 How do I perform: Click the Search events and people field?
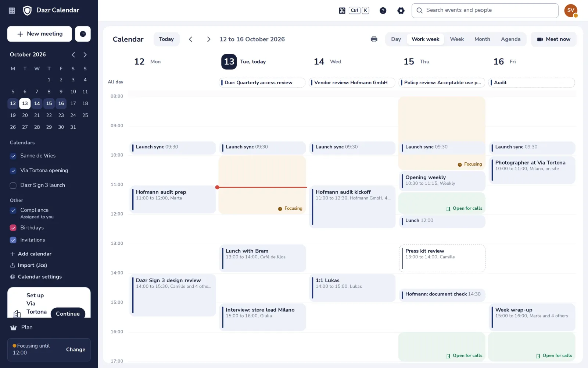click(x=485, y=11)
